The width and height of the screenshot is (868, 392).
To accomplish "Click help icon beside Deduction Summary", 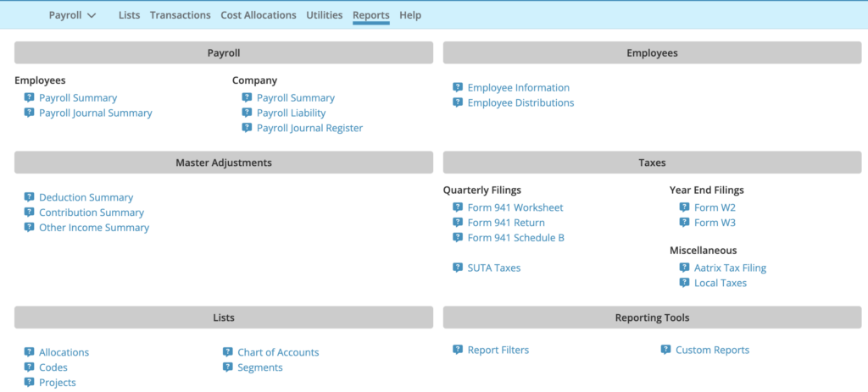I will (29, 197).
